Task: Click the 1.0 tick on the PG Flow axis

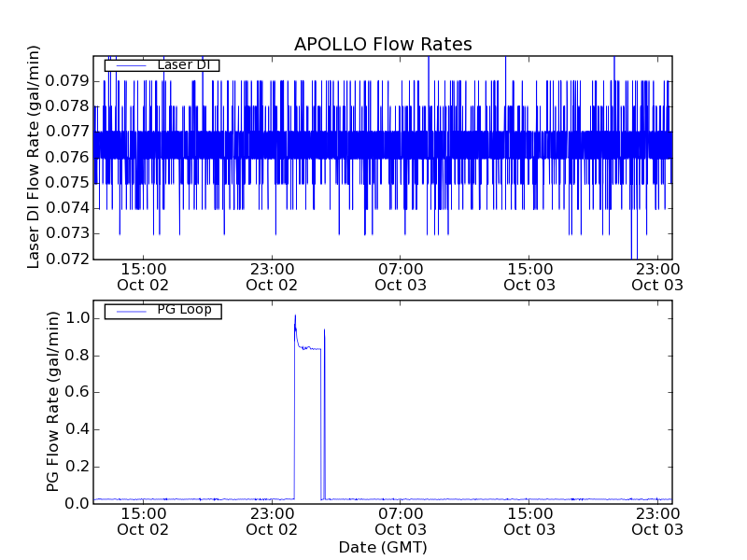Action: [x=78, y=318]
